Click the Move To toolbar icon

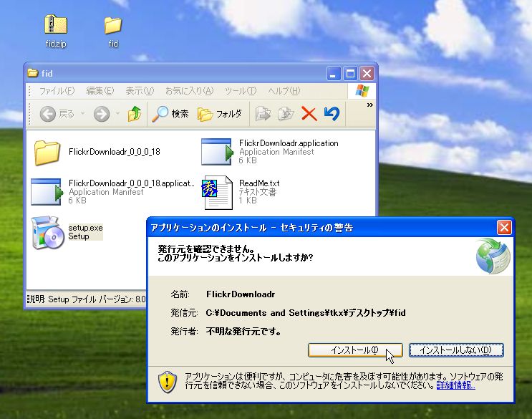click(263, 114)
